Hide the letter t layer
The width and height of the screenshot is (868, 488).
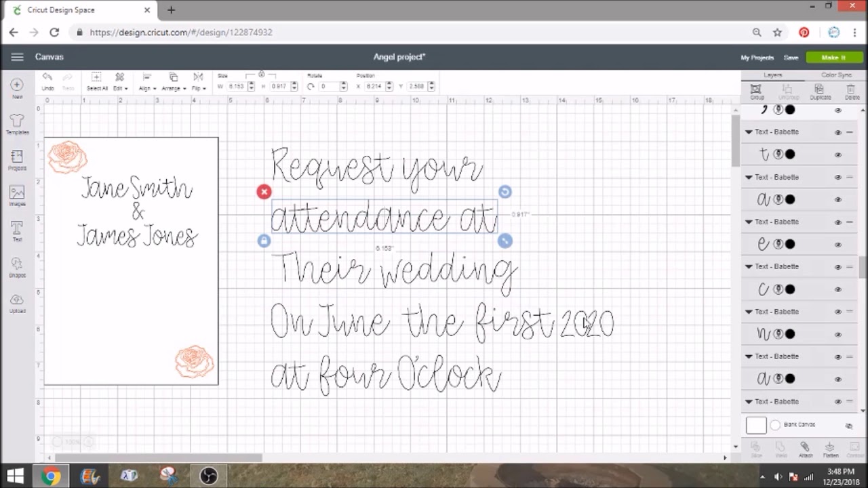click(x=837, y=155)
